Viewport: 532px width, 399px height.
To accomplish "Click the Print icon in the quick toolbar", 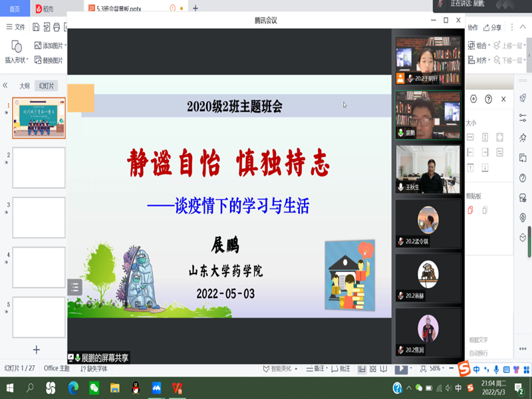I will click(x=57, y=27).
